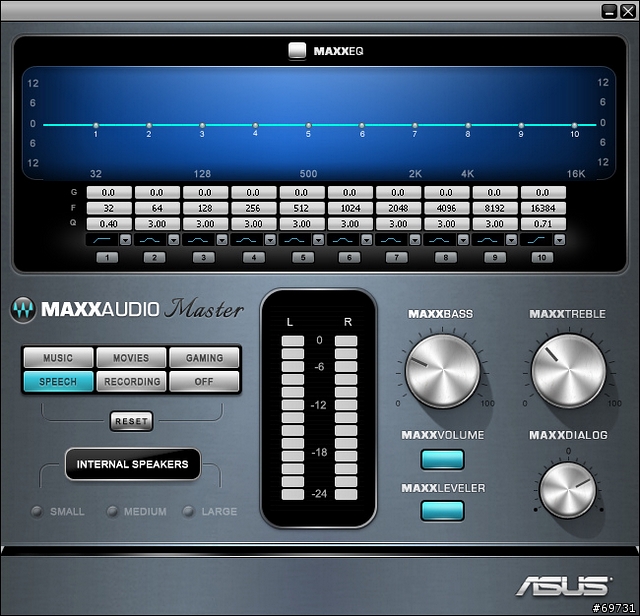This screenshot has width=640, height=616.
Task: Open filter type dropdown for band 3
Action: (222, 240)
